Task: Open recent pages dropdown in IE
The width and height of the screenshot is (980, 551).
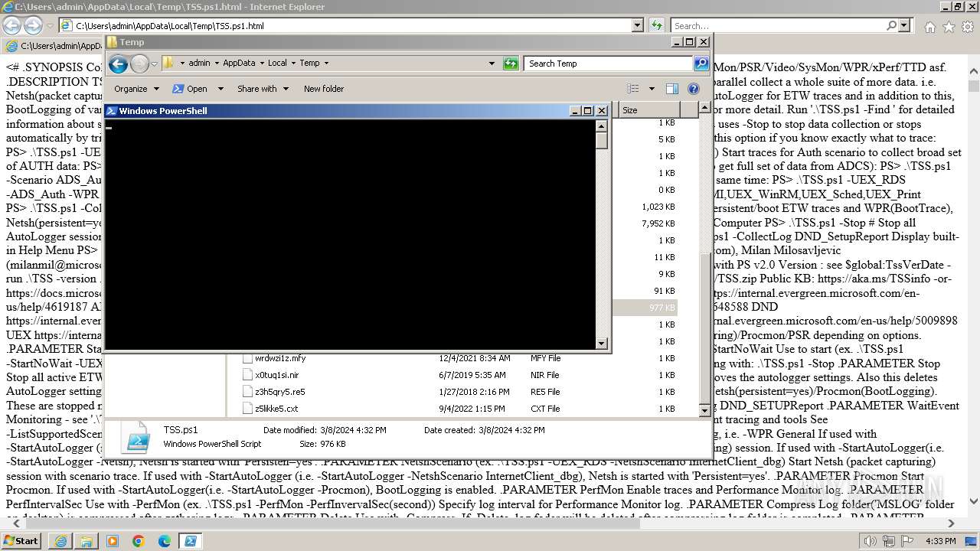Action: (50, 26)
